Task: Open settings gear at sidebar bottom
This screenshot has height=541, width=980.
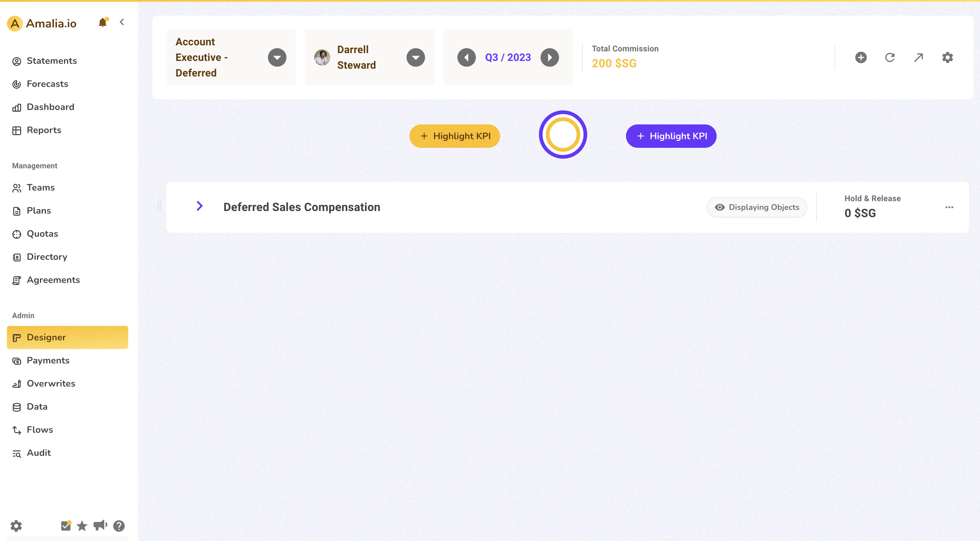Action: pyautogui.click(x=16, y=526)
